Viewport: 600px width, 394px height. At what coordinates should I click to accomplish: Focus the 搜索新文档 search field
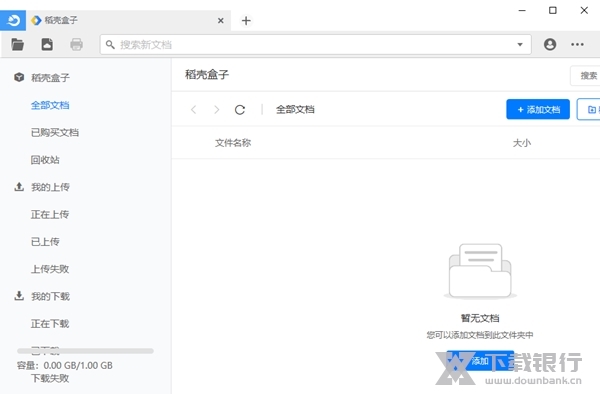point(316,45)
